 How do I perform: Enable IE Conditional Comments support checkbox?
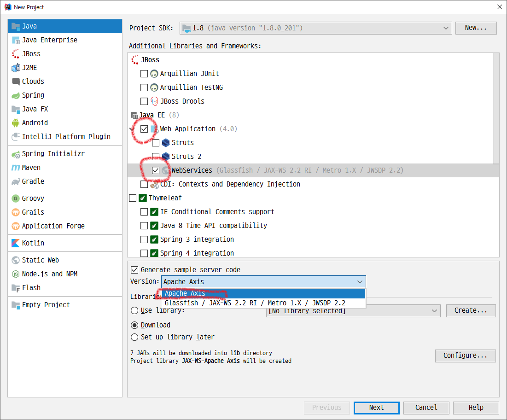(x=144, y=212)
